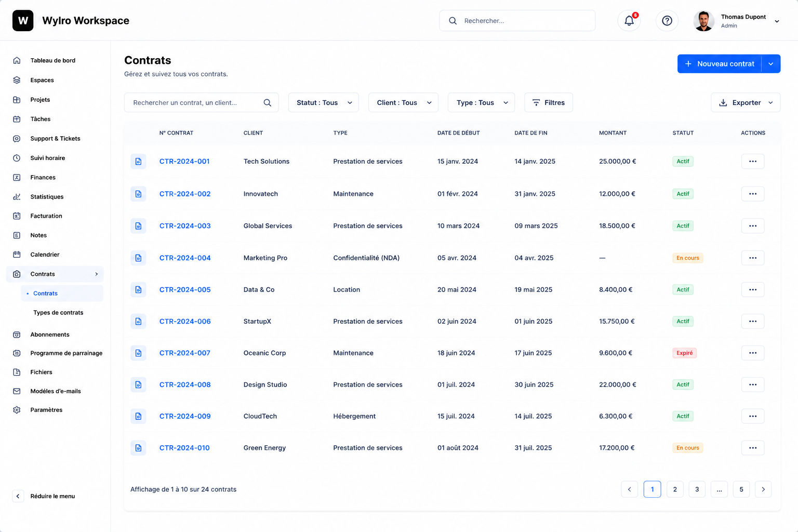Viewport: 798px width, 532px height.
Task: Click Thomas Dupont avatar photo
Action: 704,21
